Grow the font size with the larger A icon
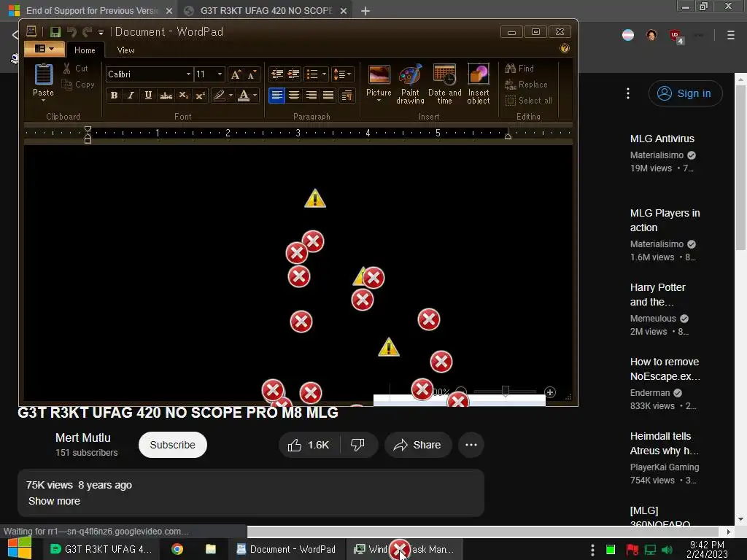The width and height of the screenshot is (747, 560). point(236,74)
